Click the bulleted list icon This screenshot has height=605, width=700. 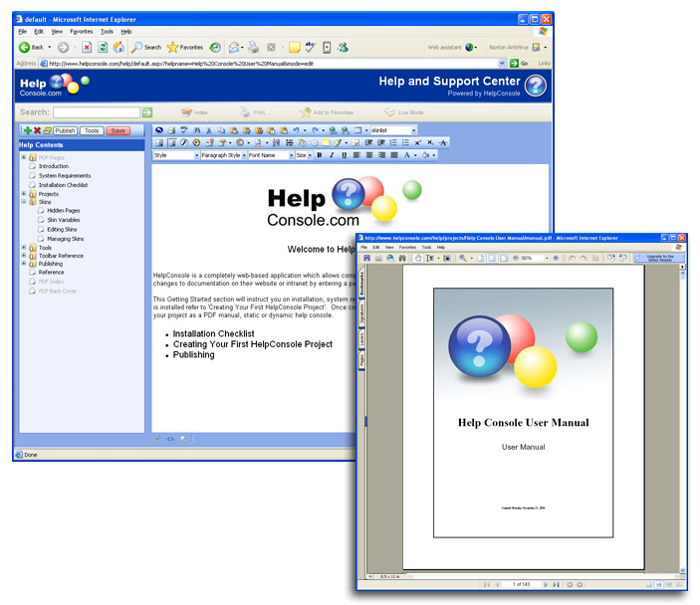pos(405,142)
